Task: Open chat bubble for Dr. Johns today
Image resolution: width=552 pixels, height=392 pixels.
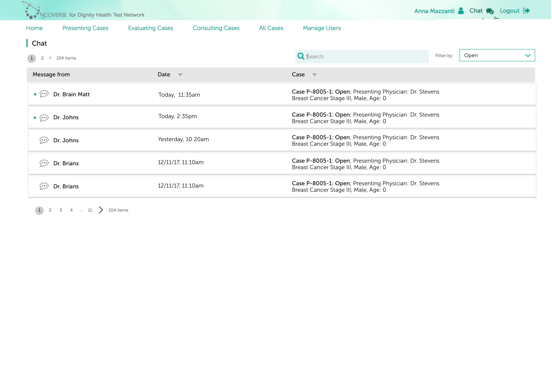Action: [44, 118]
